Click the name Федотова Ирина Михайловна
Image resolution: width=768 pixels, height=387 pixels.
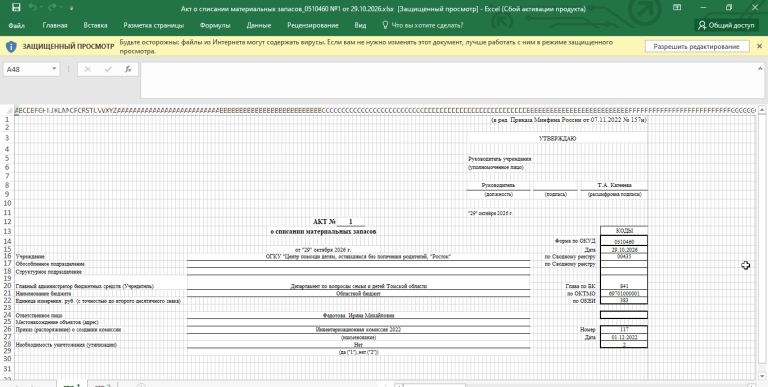[358, 316]
